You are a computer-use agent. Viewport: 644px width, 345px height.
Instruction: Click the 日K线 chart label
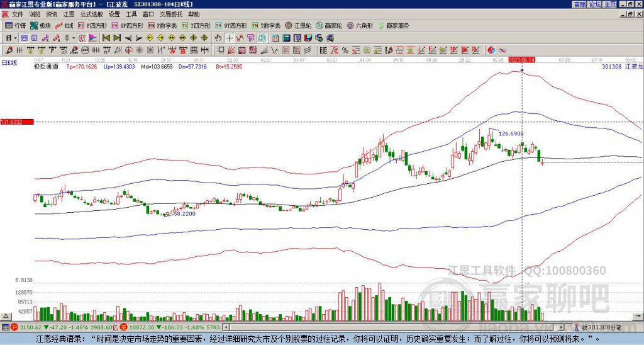(x=9, y=63)
